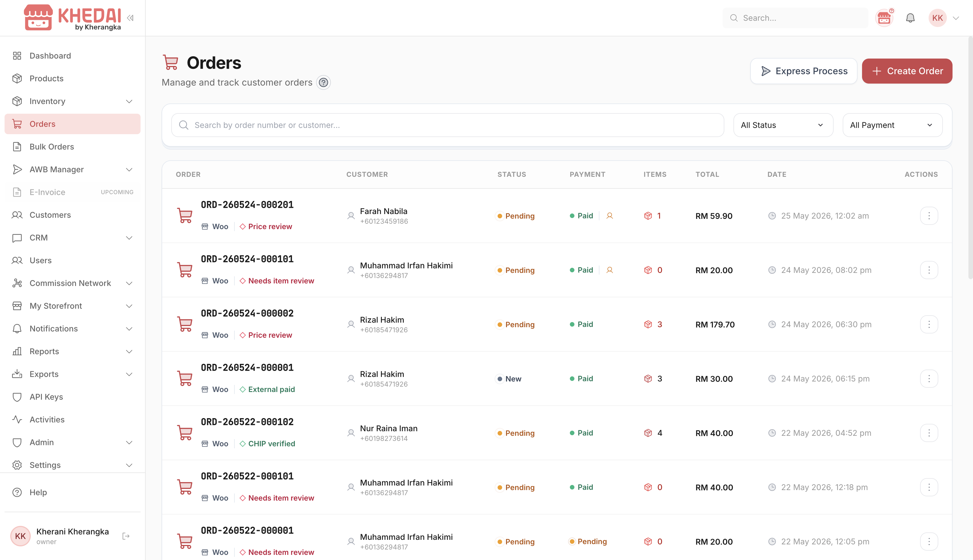Click the Woo store icon under ORD-260524-000001
The height and width of the screenshot is (560, 973).
point(205,389)
